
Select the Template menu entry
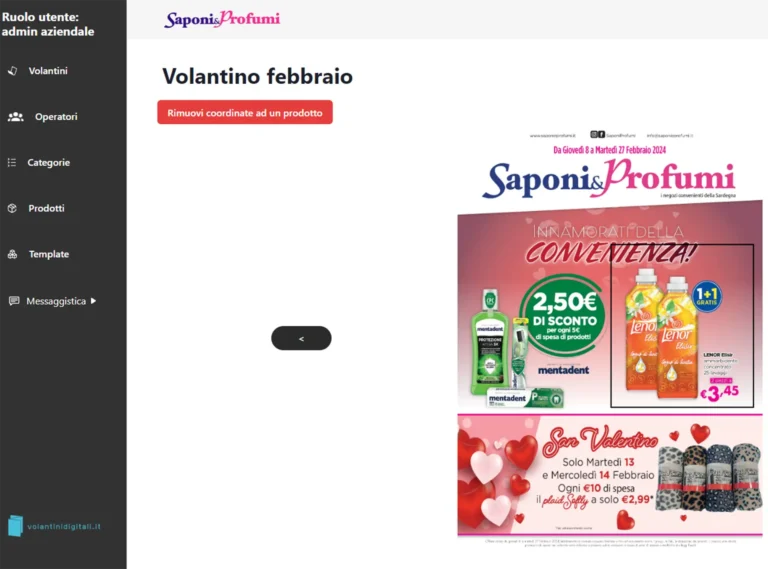pyautogui.click(x=49, y=254)
